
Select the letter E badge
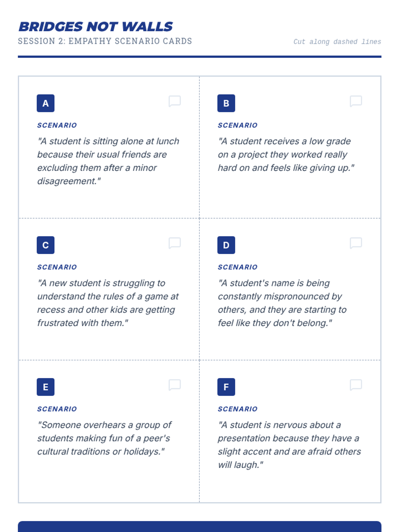tap(46, 387)
